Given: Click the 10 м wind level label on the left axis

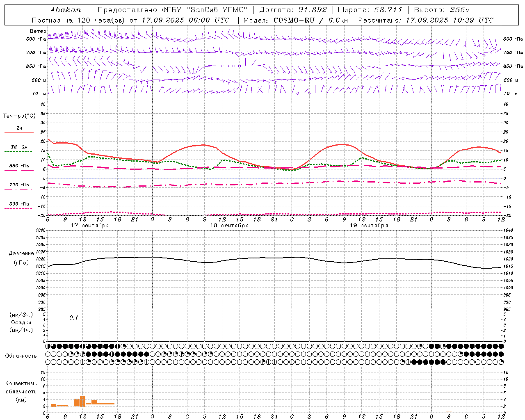Looking at the screenshot, I should point(39,94).
